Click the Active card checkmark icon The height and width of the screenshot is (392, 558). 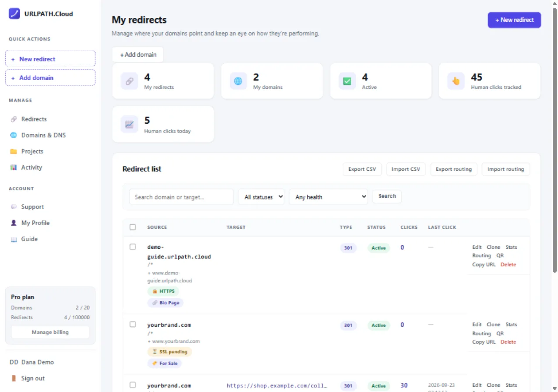coord(347,81)
